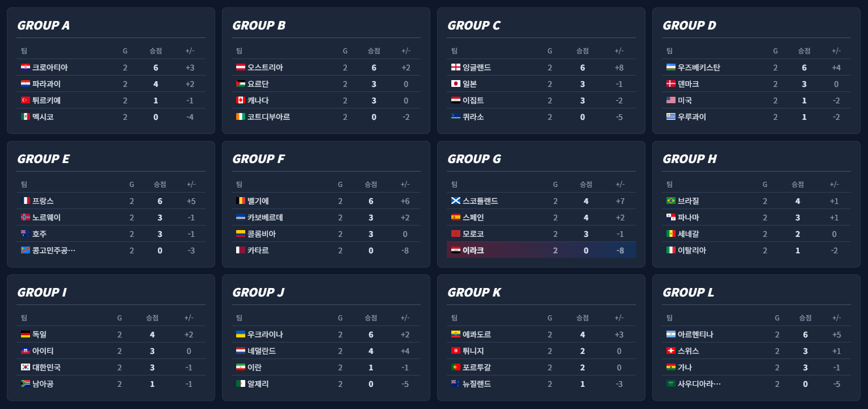Click the England flag in Group C
The height and width of the screenshot is (409, 868).
(x=455, y=68)
